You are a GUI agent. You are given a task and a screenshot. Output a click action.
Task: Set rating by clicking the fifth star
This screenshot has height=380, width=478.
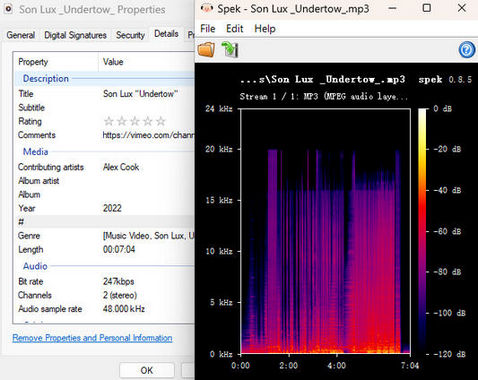[161, 121]
